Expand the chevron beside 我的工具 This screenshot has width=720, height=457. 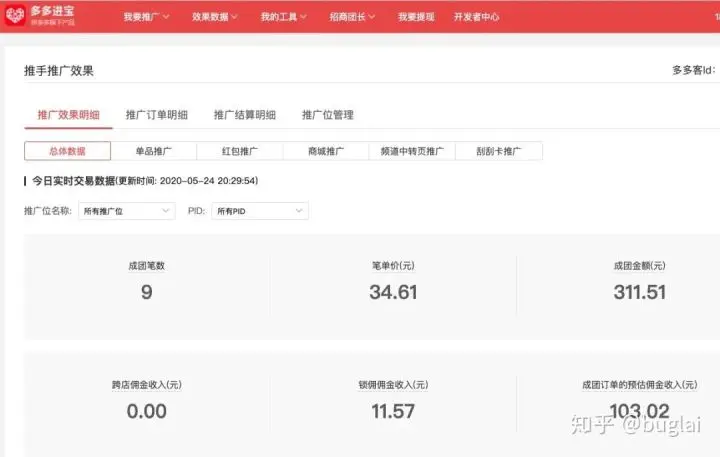coord(303,17)
